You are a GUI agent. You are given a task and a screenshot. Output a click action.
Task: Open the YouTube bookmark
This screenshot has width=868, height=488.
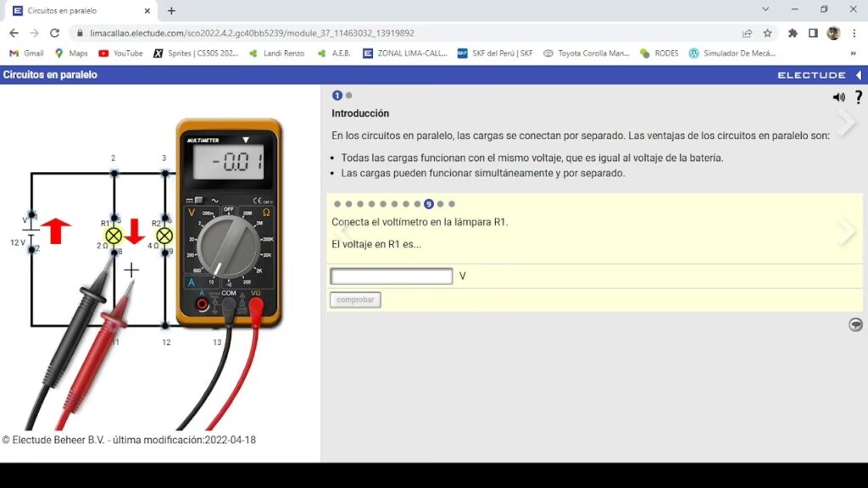tap(120, 53)
